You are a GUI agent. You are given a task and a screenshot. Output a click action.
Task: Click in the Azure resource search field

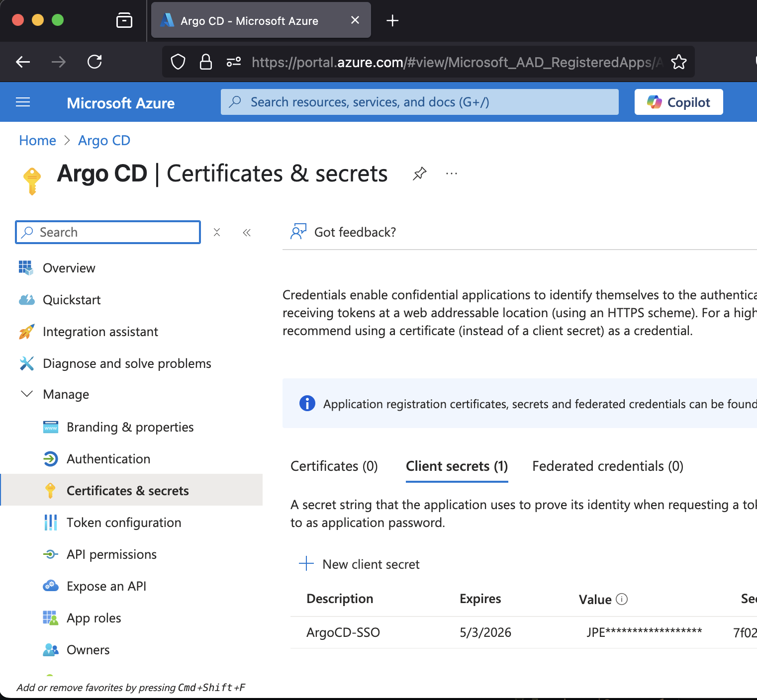(x=419, y=102)
